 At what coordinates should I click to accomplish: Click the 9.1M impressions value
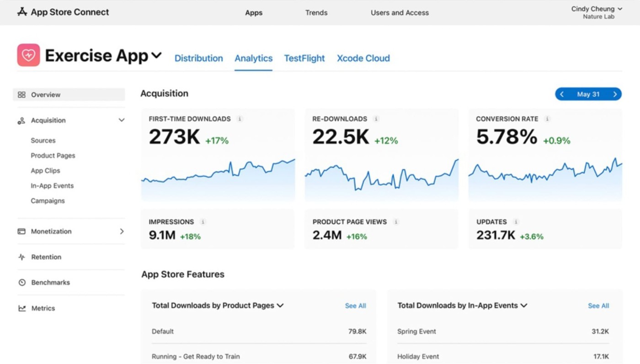click(x=162, y=236)
